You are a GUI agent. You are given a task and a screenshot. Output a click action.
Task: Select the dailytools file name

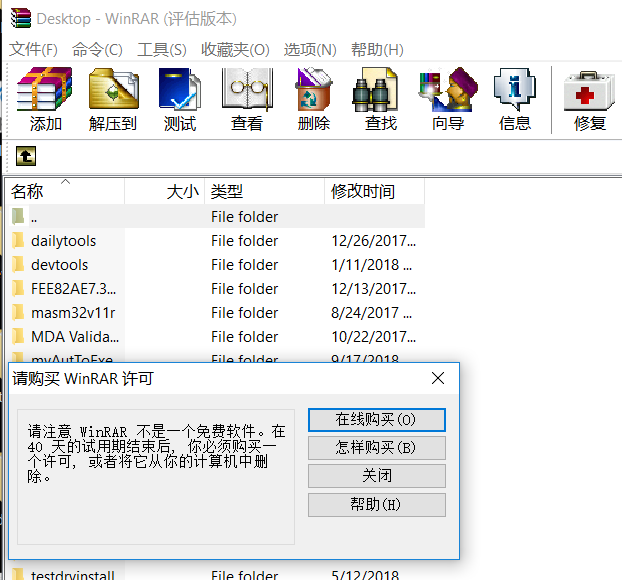[x=63, y=241]
